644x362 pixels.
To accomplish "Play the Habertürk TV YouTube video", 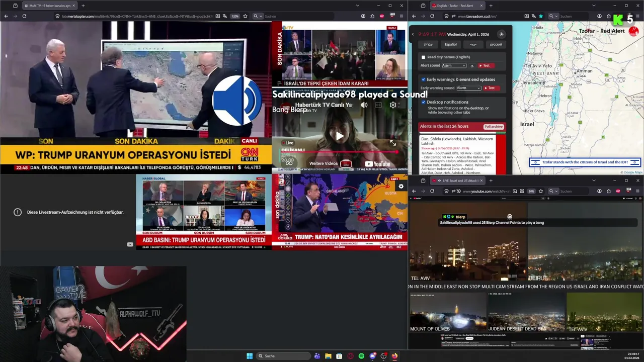I will point(340,136).
